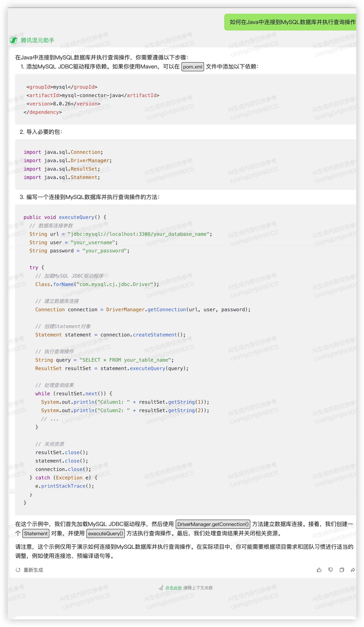Click the thumbs up icon
The image size is (364, 627).
click(319, 570)
